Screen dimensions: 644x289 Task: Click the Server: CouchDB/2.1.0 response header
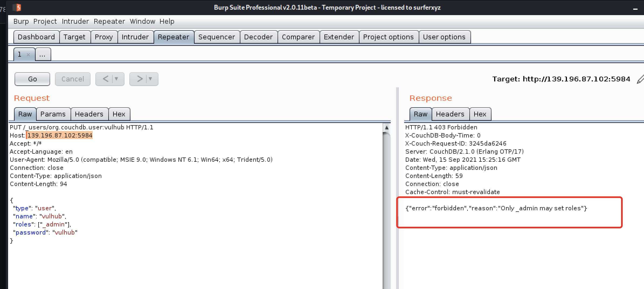pyautogui.click(x=465, y=152)
